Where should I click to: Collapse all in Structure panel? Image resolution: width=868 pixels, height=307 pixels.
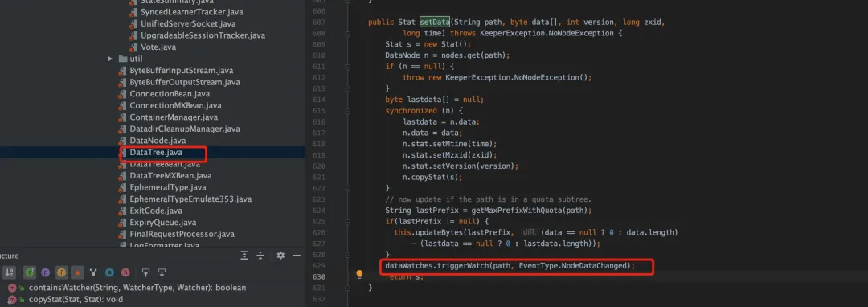(261, 256)
